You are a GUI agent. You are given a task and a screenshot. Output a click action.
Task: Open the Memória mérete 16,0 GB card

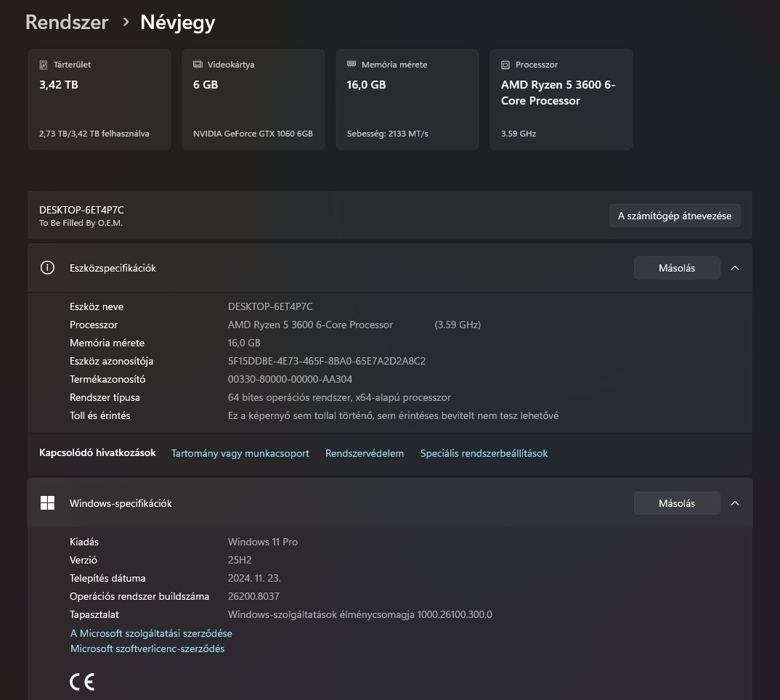point(407,99)
